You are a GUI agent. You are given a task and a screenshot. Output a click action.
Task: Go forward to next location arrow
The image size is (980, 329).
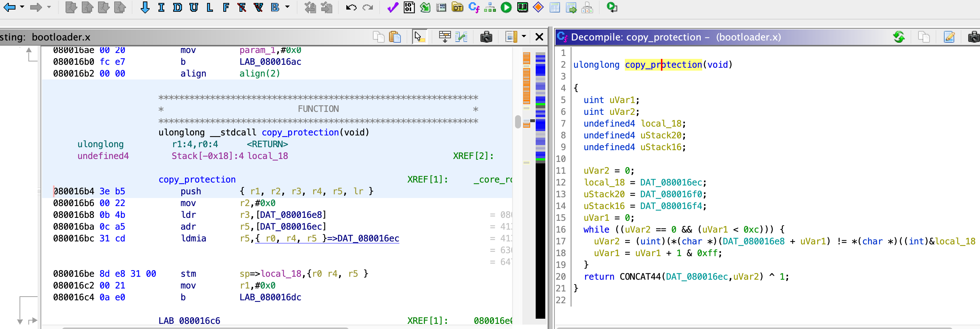click(x=36, y=7)
